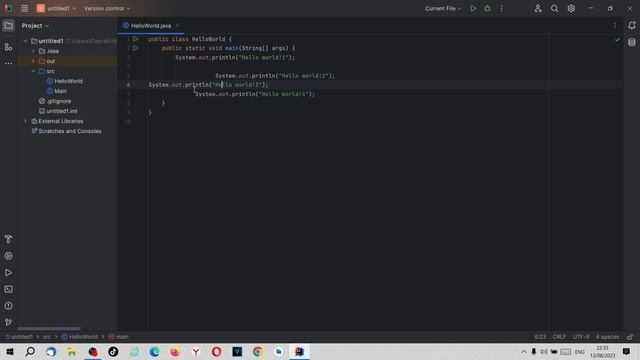This screenshot has width=640, height=360.
Task: Open Search Everywhere magnifier
Action: [554, 8]
